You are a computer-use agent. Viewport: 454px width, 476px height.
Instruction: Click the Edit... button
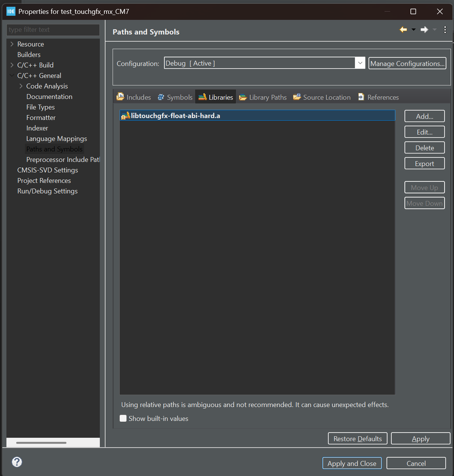pos(424,132)
